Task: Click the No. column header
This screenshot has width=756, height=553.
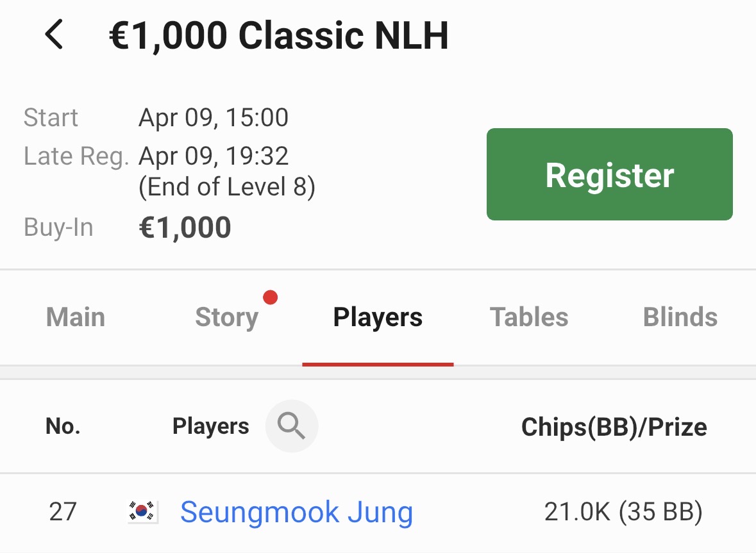Action: (63, 426)
